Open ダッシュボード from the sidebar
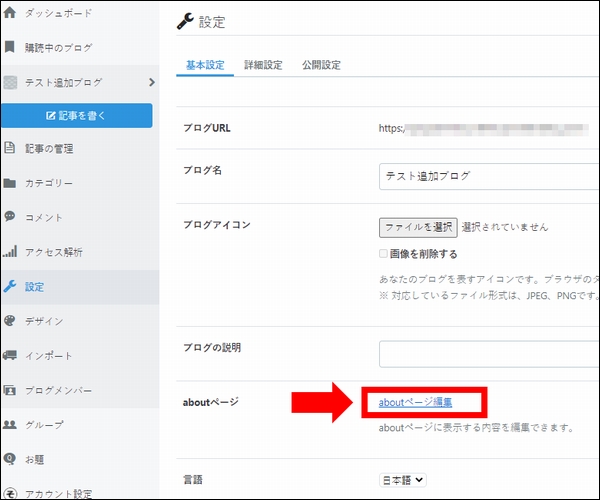 tap(59, 13)
